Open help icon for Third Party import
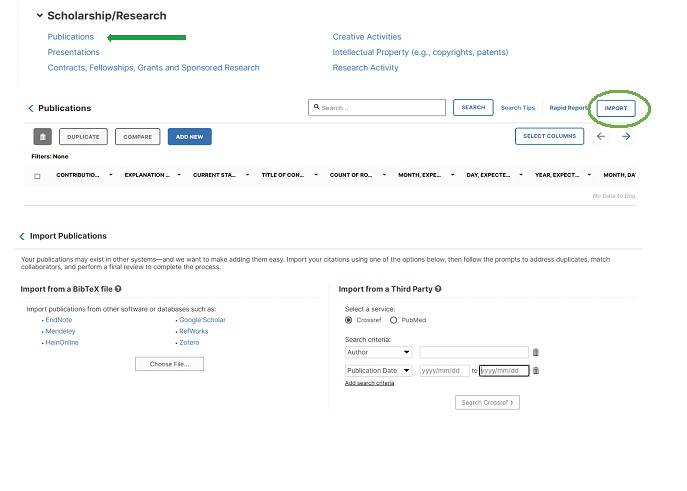Image resolution: width=687 pixels, height=491 pixels. coord(438,289)
